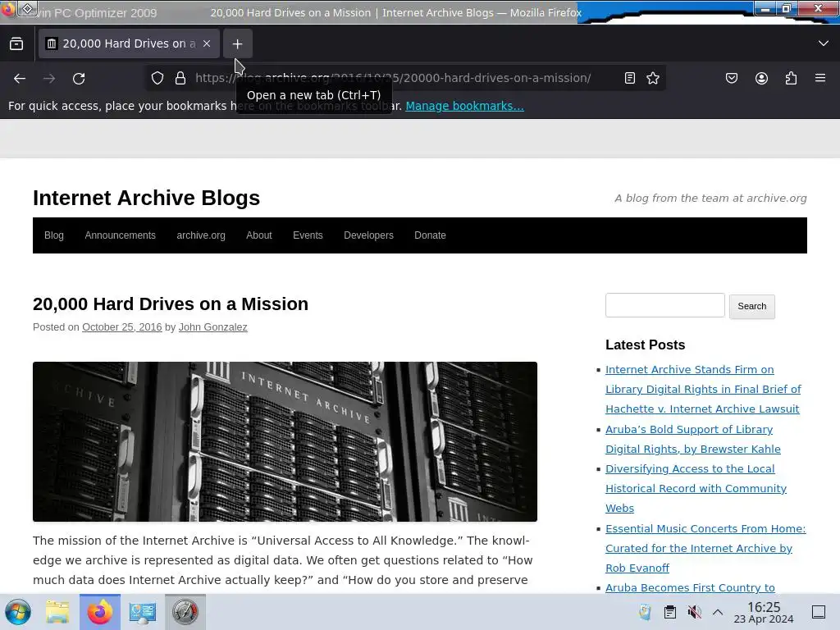
Task: Open Essential Music Concerts From Home link
Action: click(705, 548)
